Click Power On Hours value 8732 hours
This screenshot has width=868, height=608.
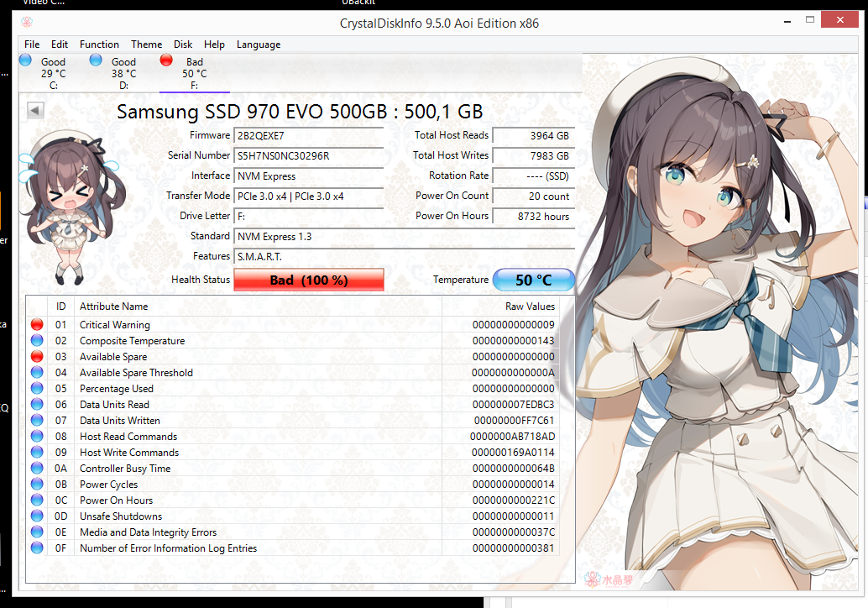(x=534, y=216)
